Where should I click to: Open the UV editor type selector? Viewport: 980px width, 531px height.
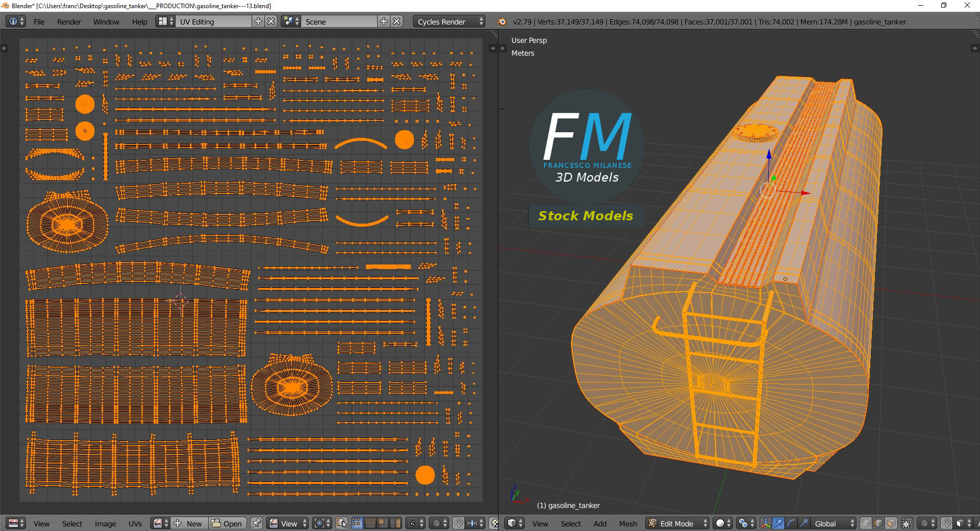click(x=17, y=523)
